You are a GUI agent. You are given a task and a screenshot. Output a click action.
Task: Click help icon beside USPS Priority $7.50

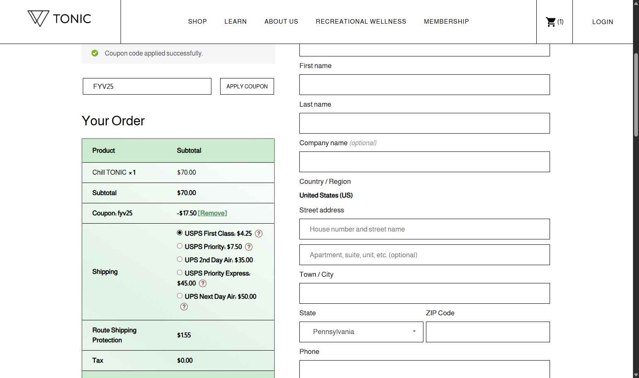click(x=249, y=247)
